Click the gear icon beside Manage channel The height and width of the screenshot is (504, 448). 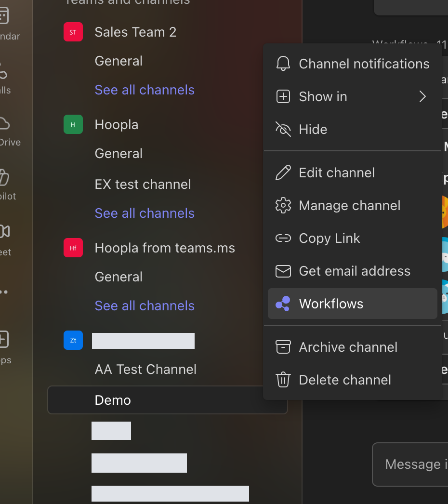[x=283, y=205]
